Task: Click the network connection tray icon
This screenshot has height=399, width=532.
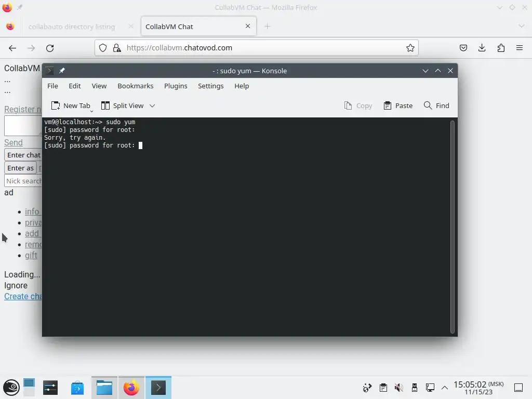Action: 430,388
